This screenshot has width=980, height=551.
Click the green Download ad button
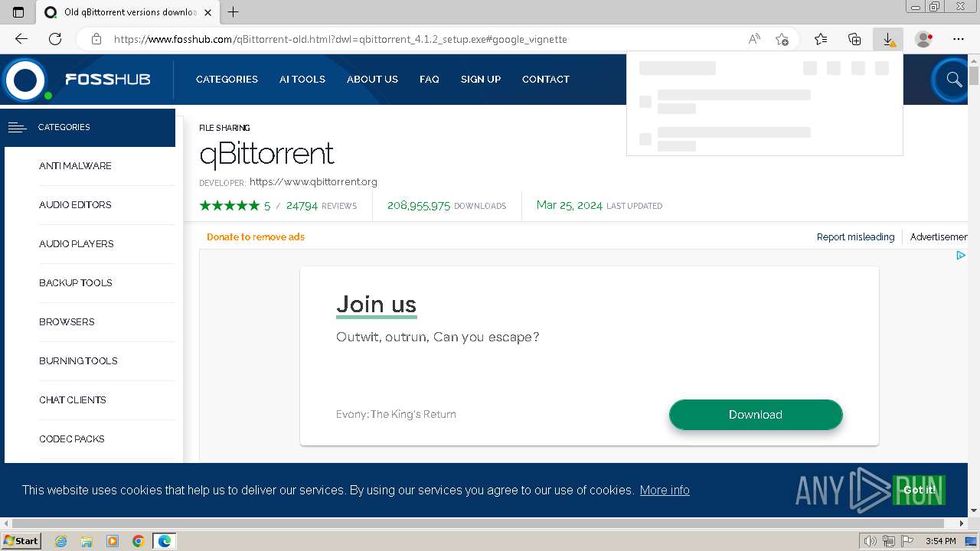click(x=756, y=414)
